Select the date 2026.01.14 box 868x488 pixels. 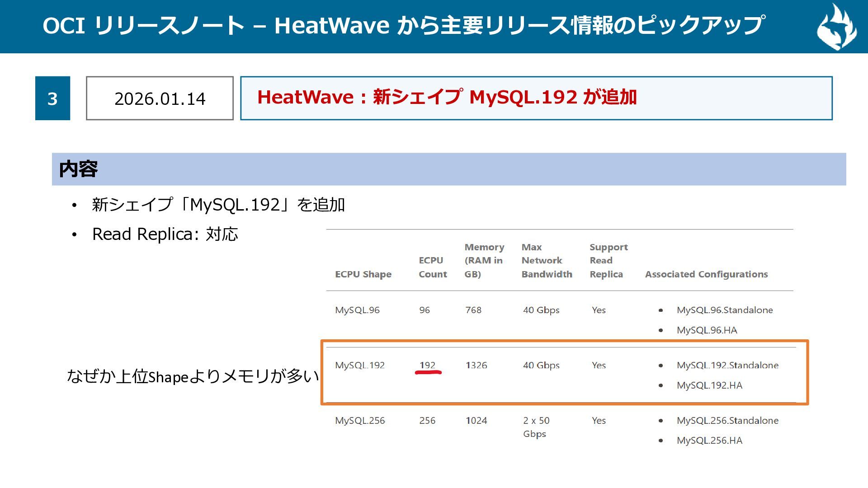(x=160, y=99)
